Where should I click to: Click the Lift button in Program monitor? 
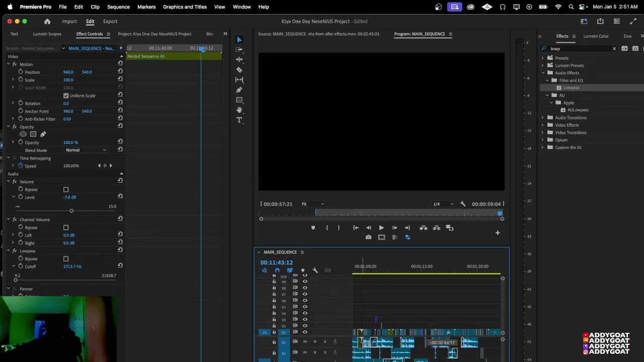pos(424,228)
